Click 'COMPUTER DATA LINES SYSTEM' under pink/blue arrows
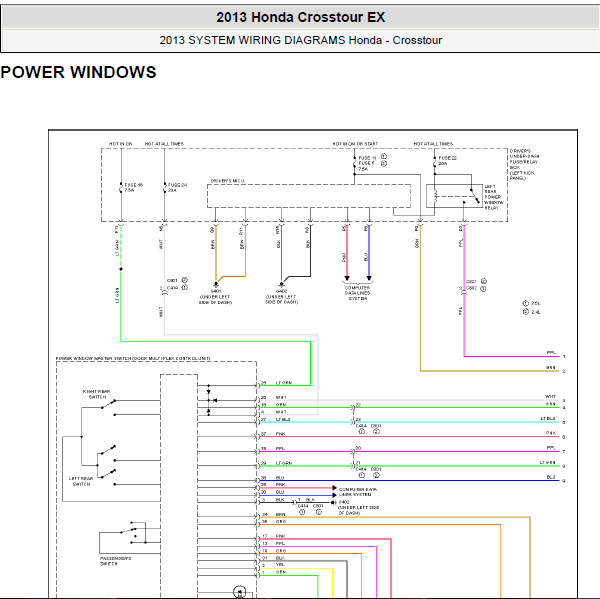This screenshot has height=599, width=600. click(357, 293)
